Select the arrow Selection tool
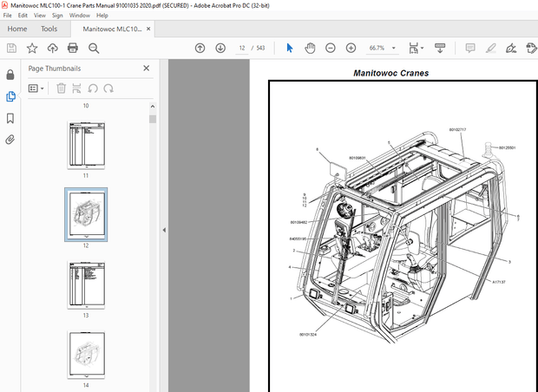Viewport: 538px width, 392px height. tap(289, 48)
